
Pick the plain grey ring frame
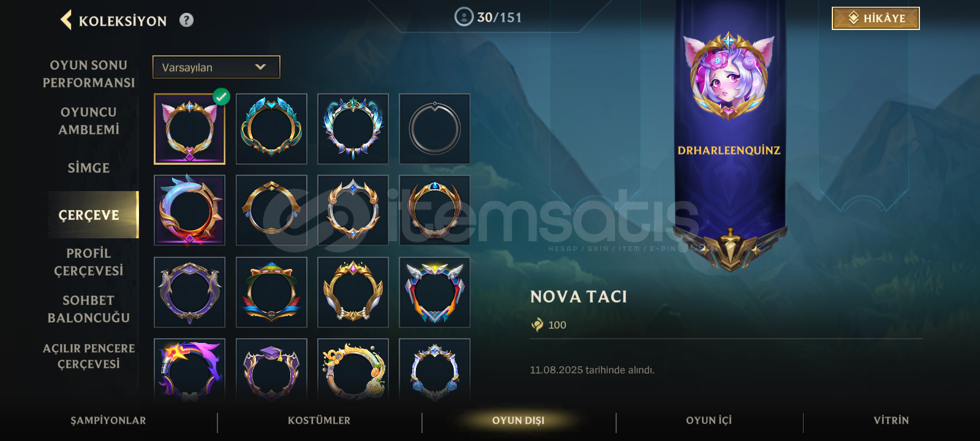[x=434, y=129]
